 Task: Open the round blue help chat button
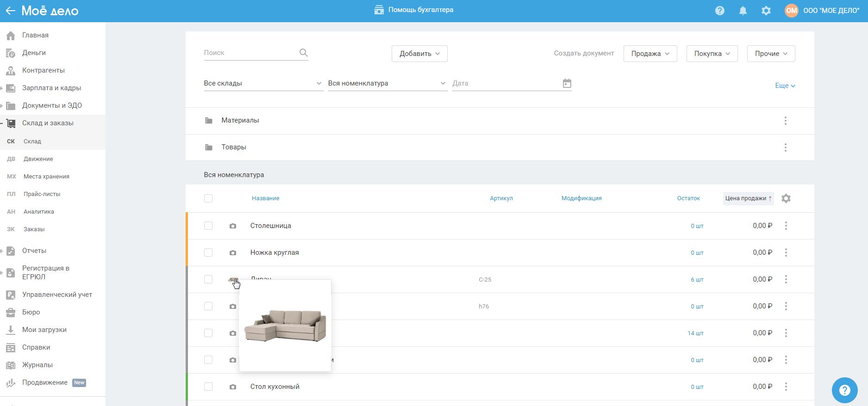pyautogui.click(x=844, y=390)
